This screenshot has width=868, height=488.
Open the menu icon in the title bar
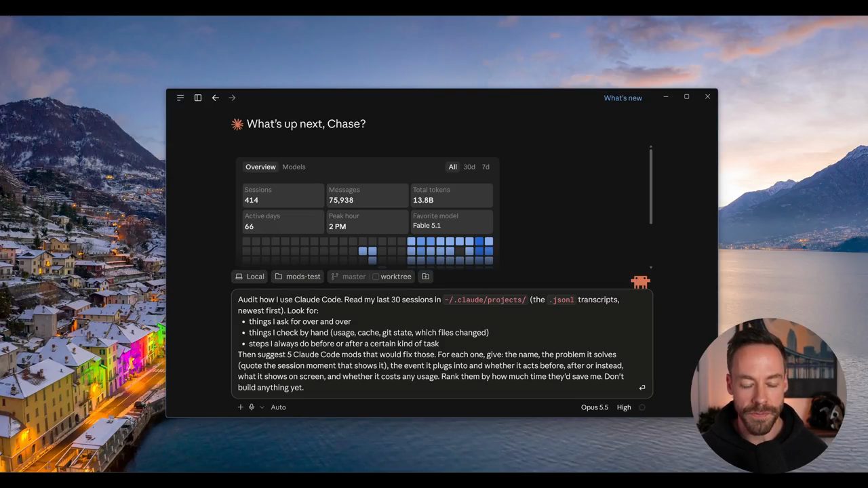[x=180, y=98]
